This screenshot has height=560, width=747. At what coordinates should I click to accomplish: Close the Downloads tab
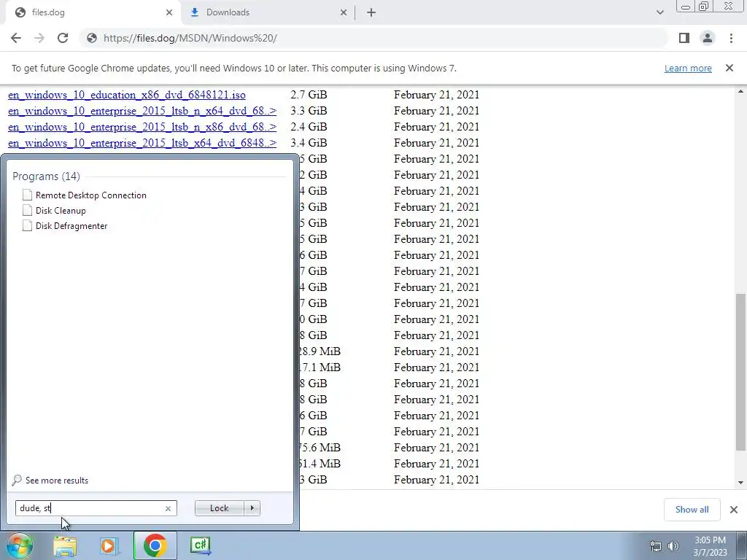click(344, 13)
